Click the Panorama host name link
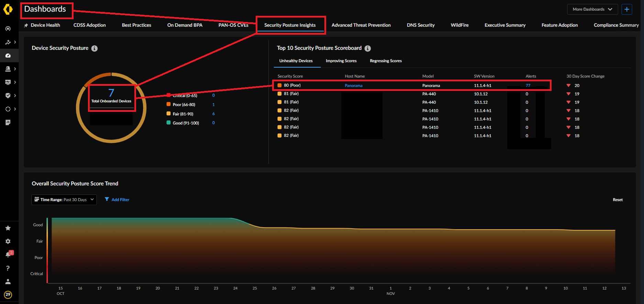The image size is (644, 304). pos(353,85)
